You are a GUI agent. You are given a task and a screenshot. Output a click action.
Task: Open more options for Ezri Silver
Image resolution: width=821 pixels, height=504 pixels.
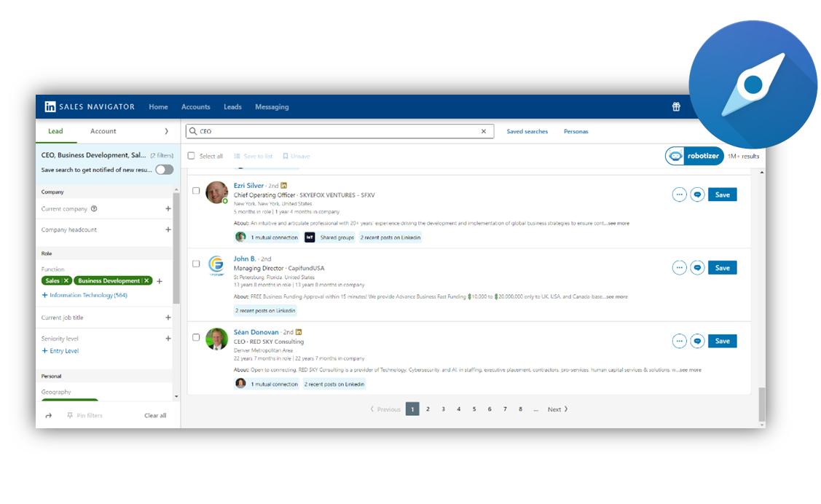click(679, 194)
